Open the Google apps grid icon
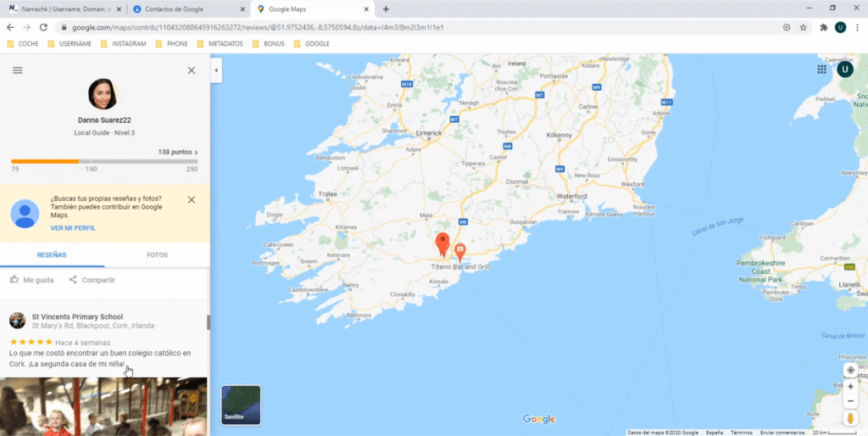This screenshot has height=436, width=868. [821, 70]
